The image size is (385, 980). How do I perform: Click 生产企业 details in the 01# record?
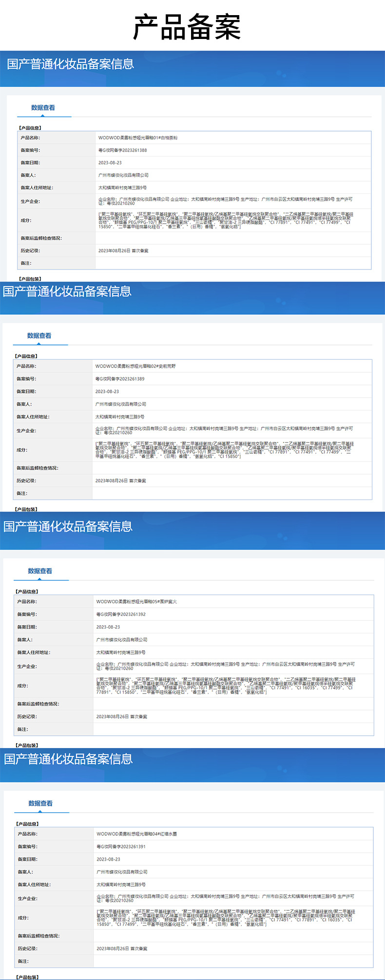tap(226, 201)
